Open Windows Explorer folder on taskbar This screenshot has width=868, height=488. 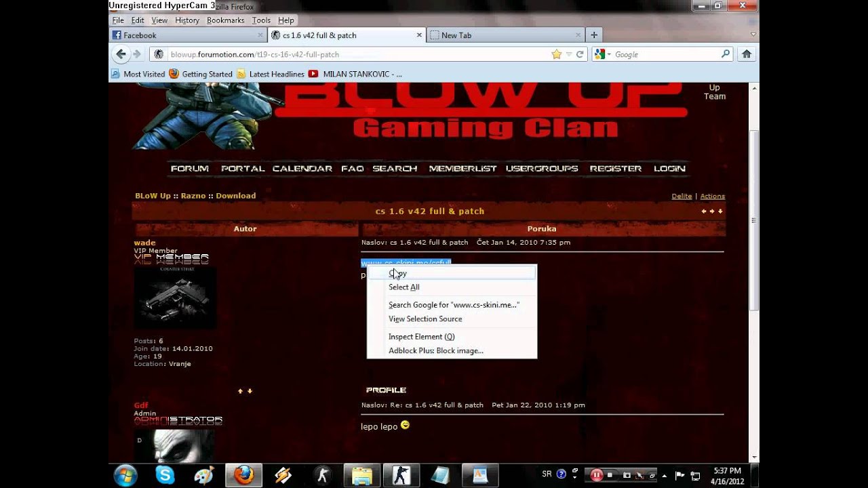pyautogui.click(x=361, y=475)
